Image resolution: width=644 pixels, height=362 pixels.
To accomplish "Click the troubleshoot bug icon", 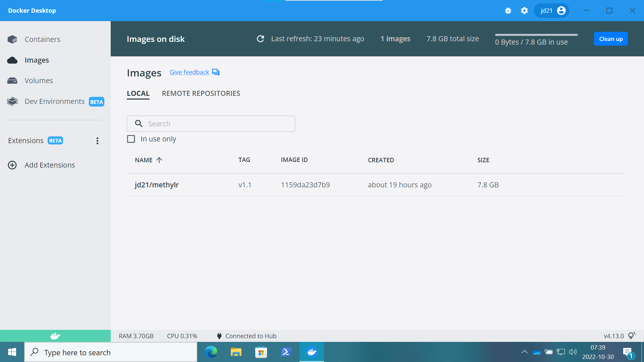I will 508,11.
